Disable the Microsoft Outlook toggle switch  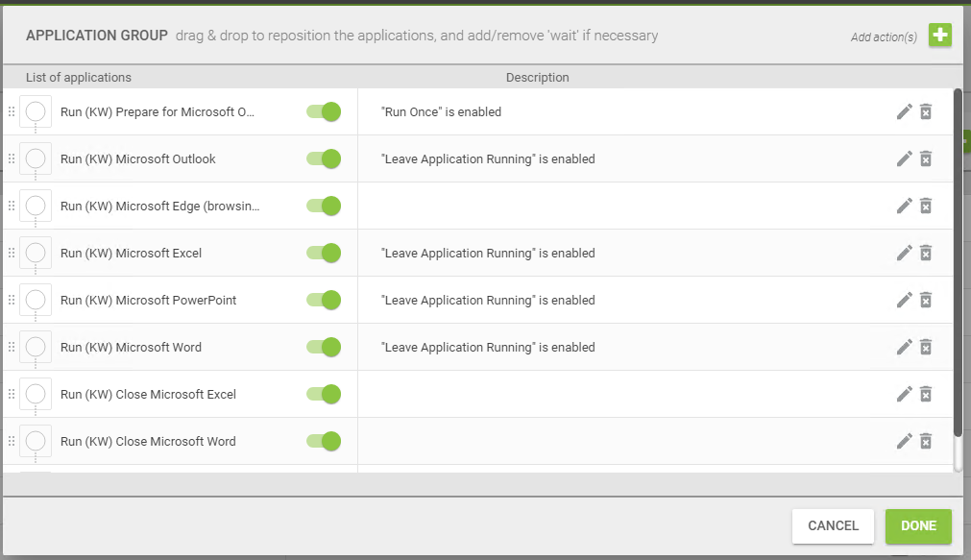point(324,158)
